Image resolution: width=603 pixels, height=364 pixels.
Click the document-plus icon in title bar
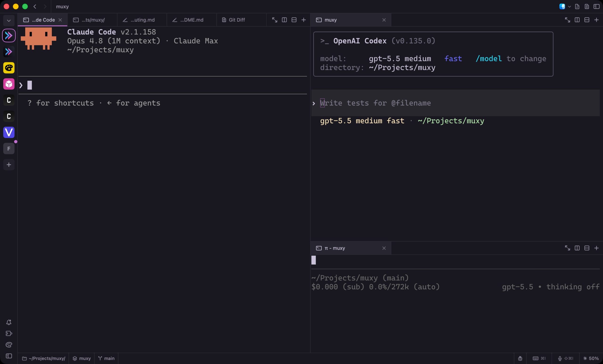coord(587,7)
